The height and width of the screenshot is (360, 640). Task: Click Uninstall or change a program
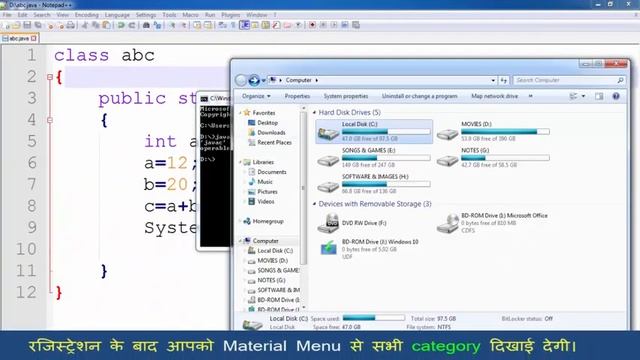[x=419, y=96]
